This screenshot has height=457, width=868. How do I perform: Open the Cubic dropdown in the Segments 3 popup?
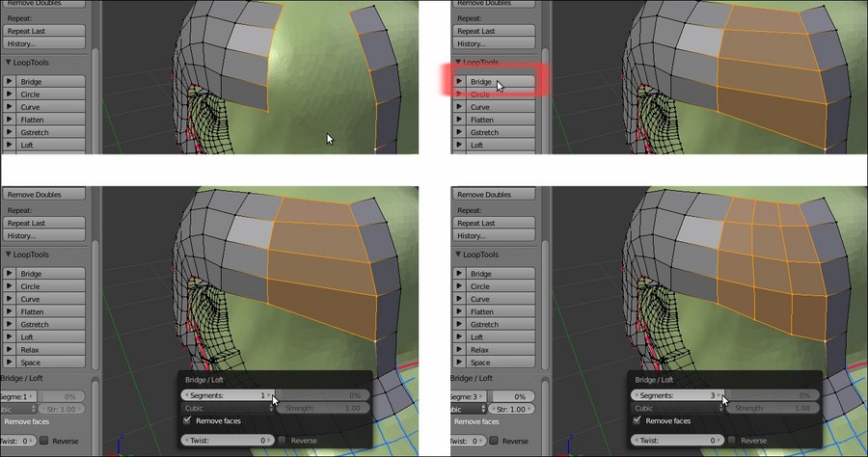(678, 409)
